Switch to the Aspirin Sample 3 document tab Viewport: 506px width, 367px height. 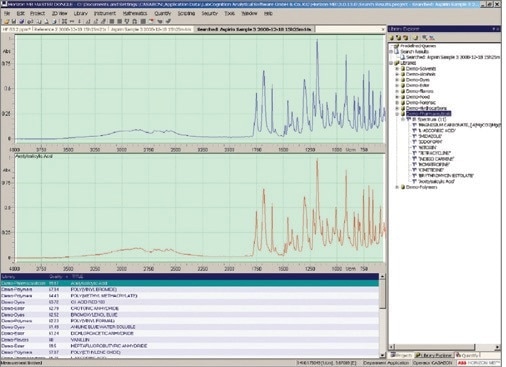151,29
